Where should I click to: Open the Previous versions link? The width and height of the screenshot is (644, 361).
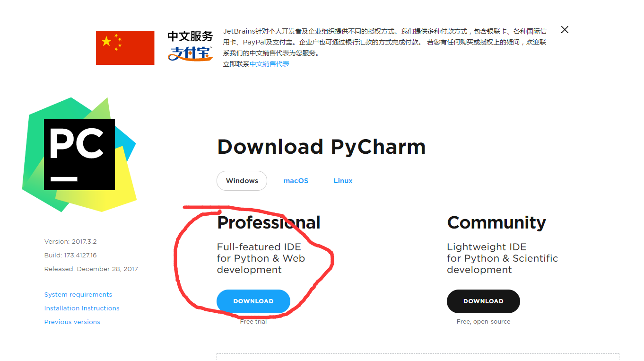(72, 322)
